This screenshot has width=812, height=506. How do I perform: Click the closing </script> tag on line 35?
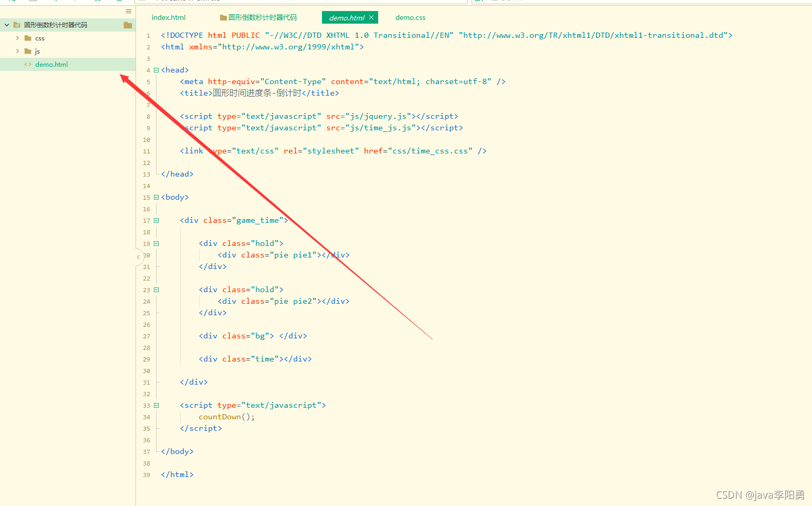coord(201,428)
